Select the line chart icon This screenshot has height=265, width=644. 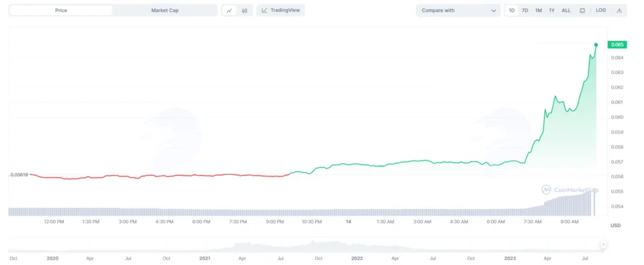pyautogui.click(x=230, y=11)
